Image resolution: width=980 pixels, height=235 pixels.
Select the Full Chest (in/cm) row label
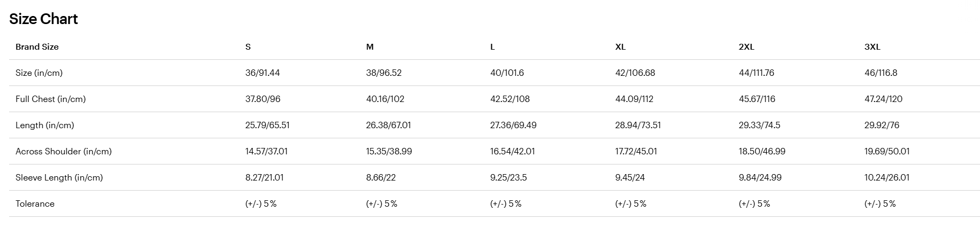(x=51, y=99)
